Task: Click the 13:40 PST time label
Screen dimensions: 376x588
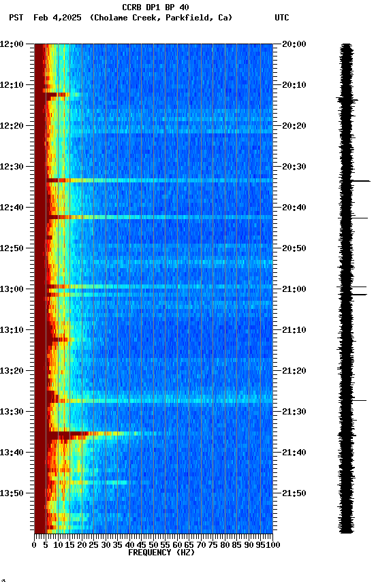Action: click(x=12, y=453)
